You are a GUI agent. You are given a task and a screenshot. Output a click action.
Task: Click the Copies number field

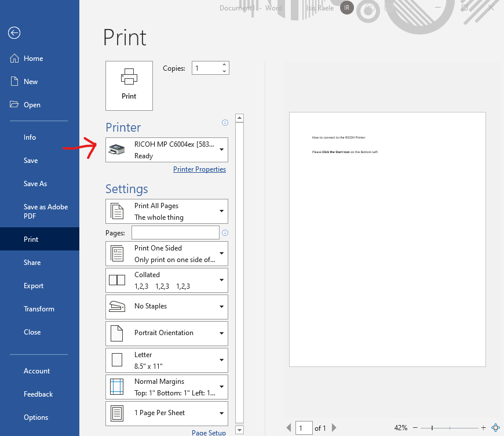[206, 68]
